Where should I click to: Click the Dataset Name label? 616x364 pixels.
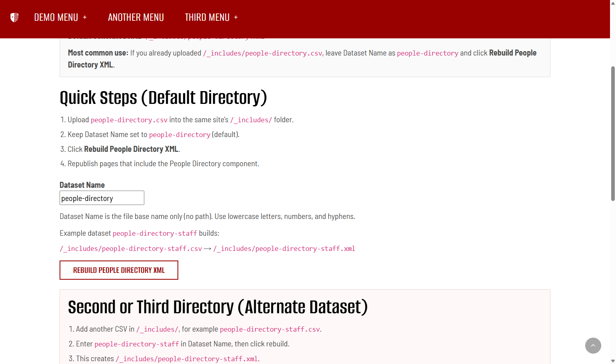[x=82, y=185]
